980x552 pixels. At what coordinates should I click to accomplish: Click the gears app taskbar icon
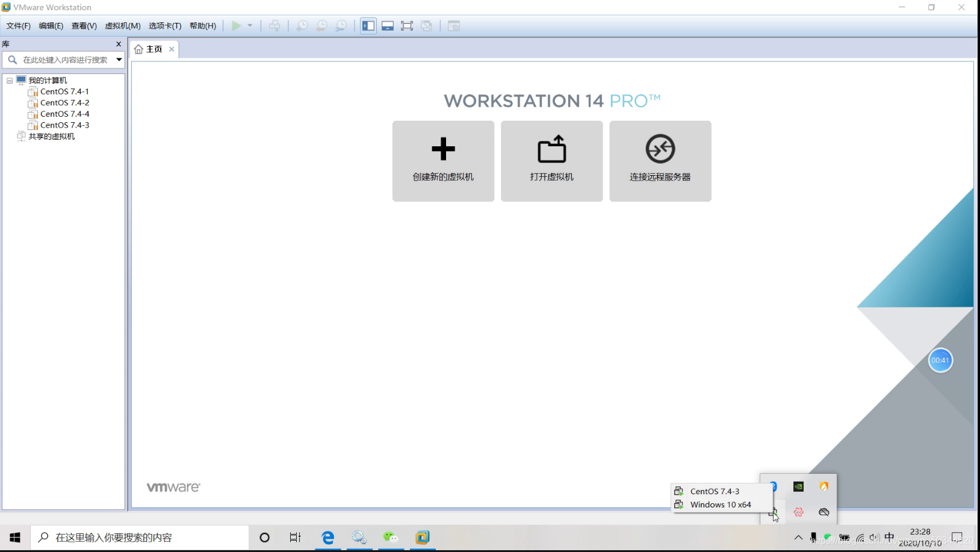point(359,538)
